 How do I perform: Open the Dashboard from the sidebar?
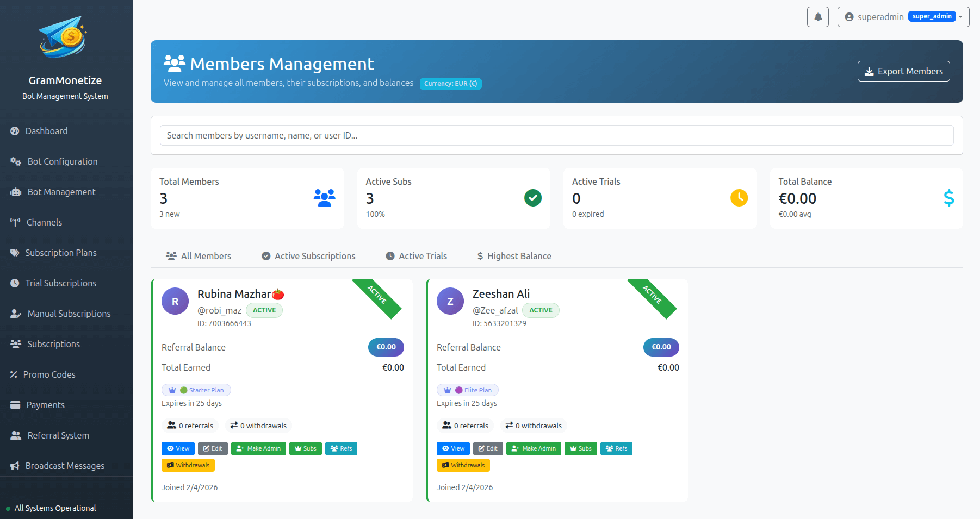(46, 131)
